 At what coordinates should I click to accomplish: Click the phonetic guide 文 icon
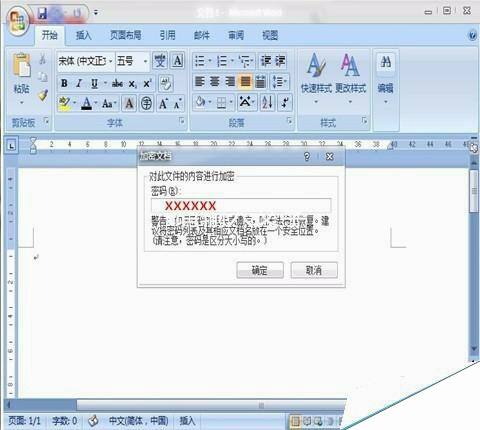(160, 61)
